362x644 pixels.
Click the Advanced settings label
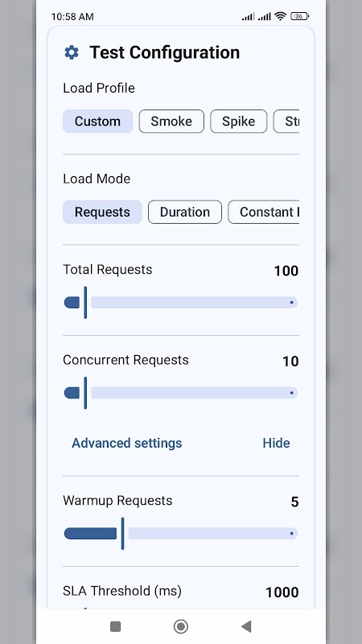point(127,443)
